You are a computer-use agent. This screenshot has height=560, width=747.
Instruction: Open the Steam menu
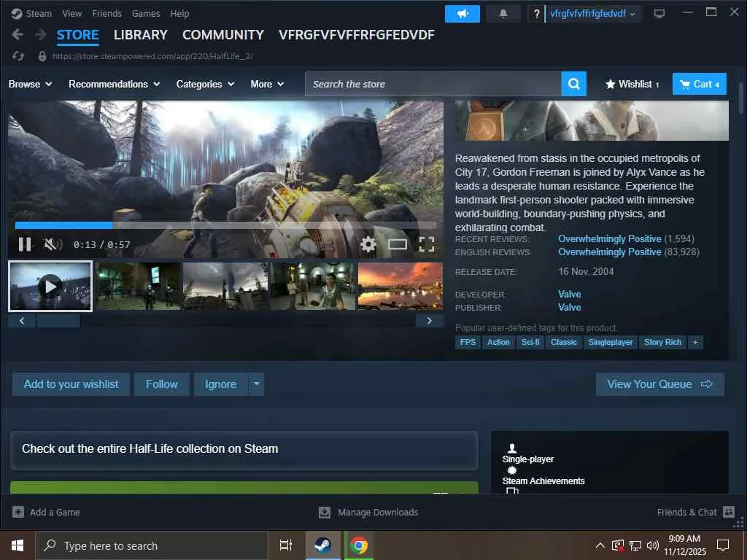pos(39,13)
